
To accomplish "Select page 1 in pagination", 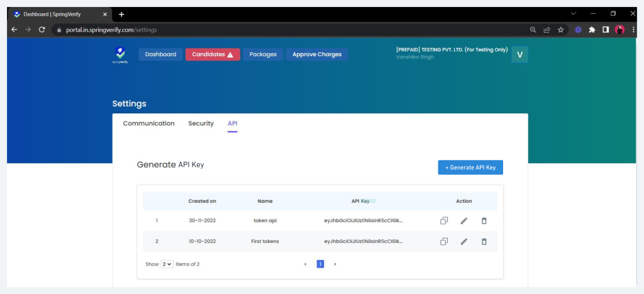I will (x=320, y=264).
